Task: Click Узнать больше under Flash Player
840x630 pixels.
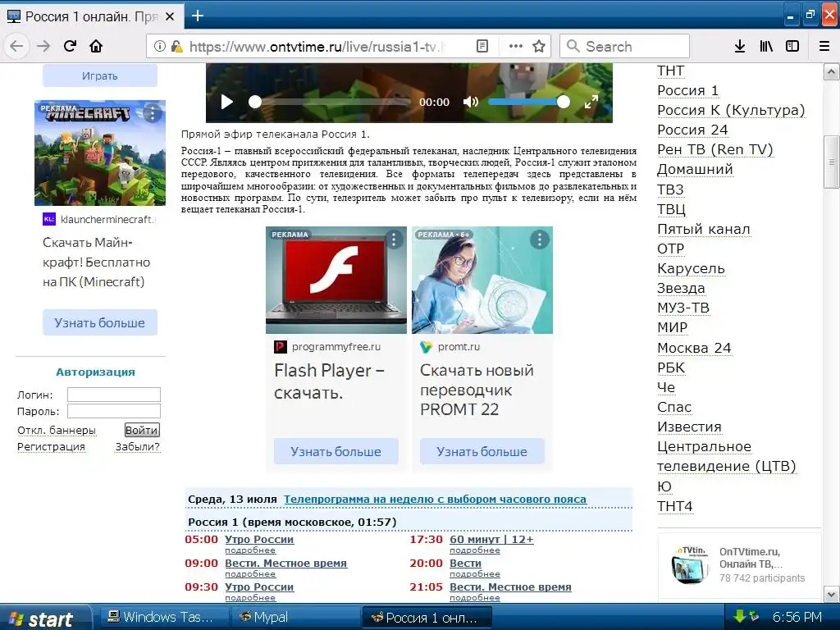Action: coord(336,452)
